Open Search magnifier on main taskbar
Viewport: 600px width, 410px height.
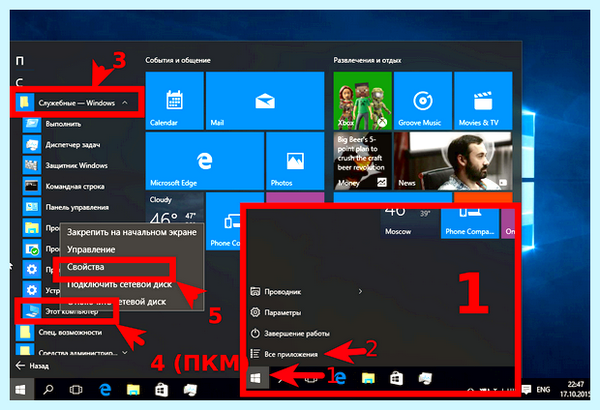click(x=48, y=390)
